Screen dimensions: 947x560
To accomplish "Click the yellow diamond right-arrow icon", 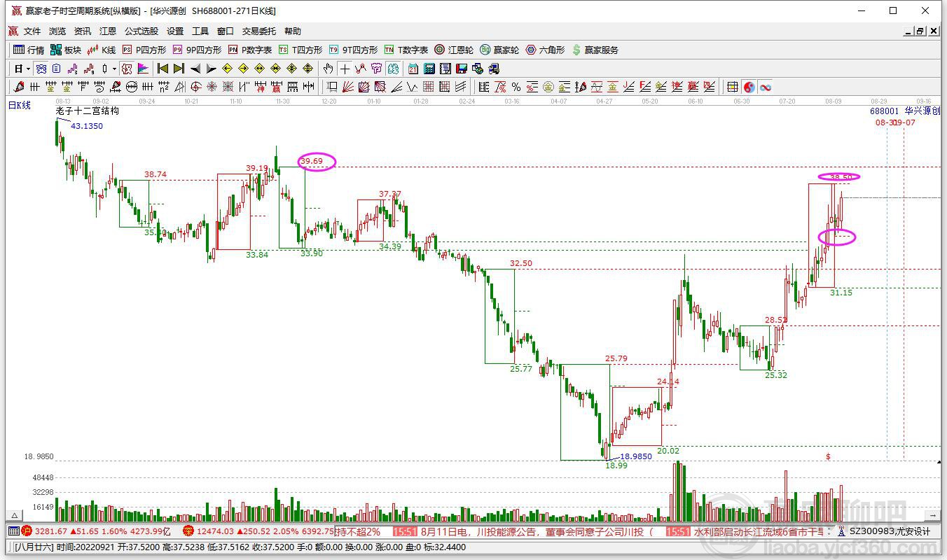I will click(243, 69).
